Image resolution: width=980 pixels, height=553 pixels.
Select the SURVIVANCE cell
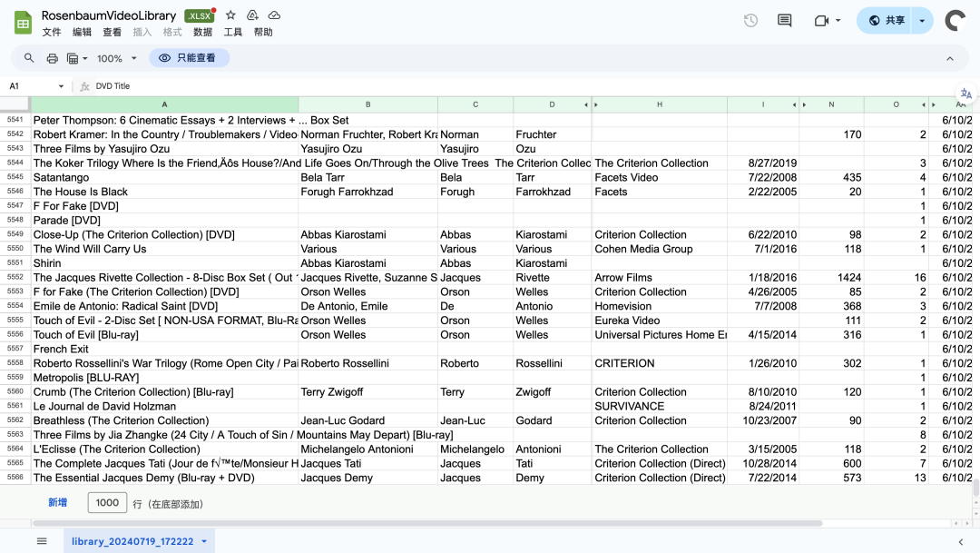[x=660, y=407]
